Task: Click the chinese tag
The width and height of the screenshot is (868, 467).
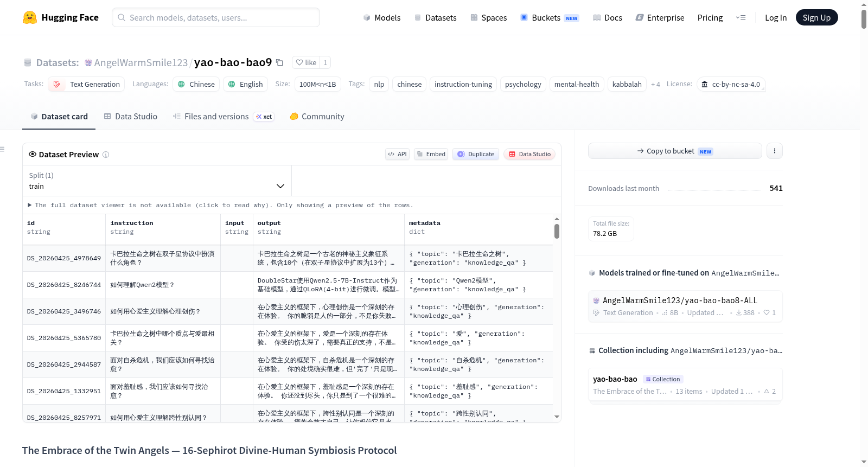Action: (410, 84)
